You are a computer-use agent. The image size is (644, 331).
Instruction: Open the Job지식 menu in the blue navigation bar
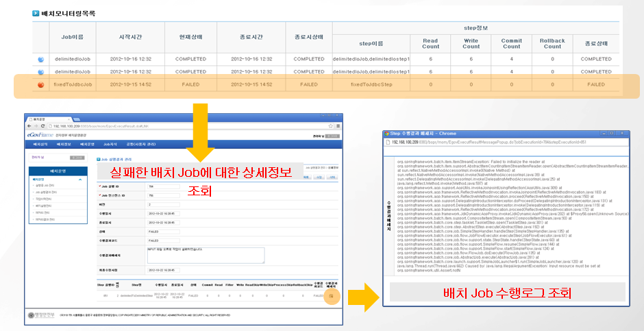pos(110,145)
